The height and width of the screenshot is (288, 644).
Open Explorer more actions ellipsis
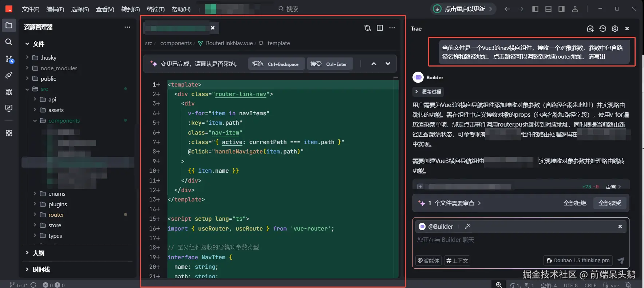pos(127,27)
